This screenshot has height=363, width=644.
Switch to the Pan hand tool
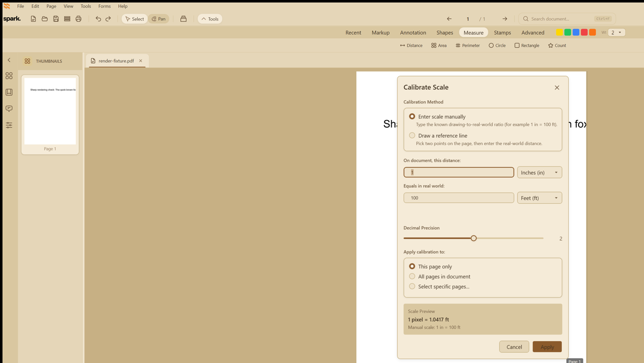pyautogui.click(x=158, y=19)
